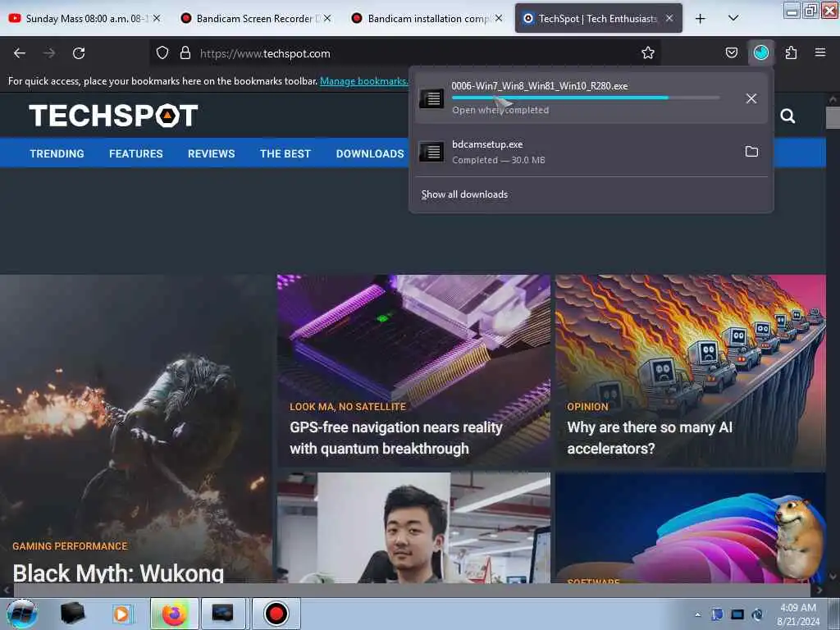Open the GPS-free navigation article headline
This screenshot has width=840, height=630.
tap(396, 438)
